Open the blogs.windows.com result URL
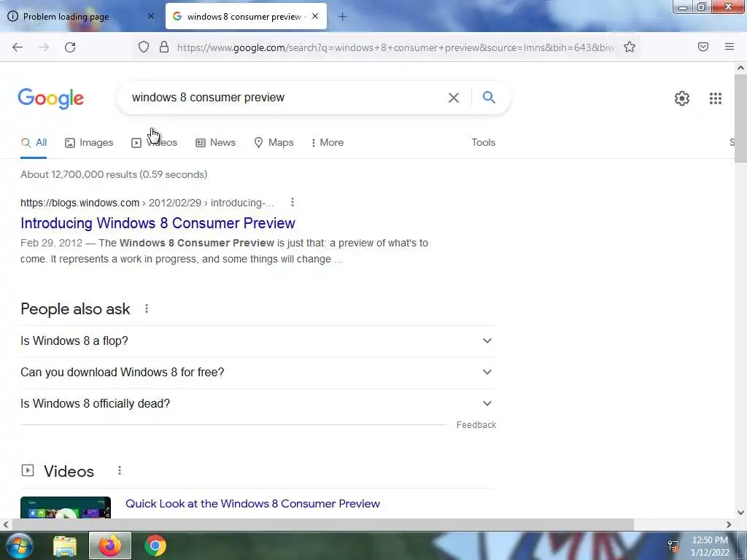Screen dimensions: 747x560 [x=147, y=203]
